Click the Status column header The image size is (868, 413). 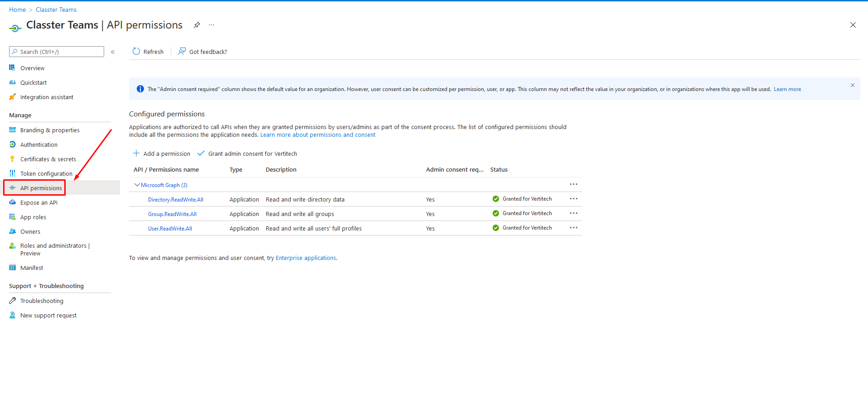coord(499,170)
